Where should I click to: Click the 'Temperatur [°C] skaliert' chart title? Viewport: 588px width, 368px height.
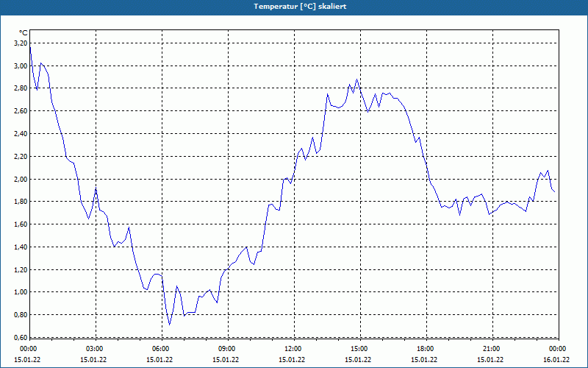coord(300,7)
